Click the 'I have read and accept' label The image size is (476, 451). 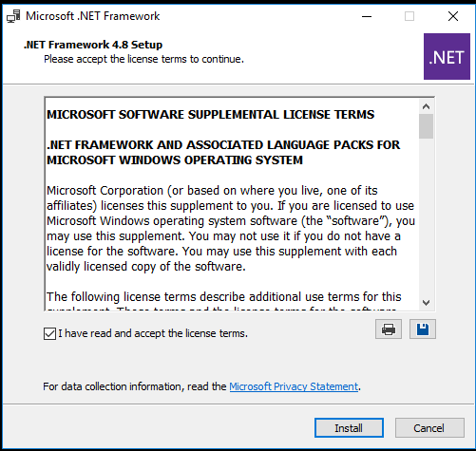(153, 333)
